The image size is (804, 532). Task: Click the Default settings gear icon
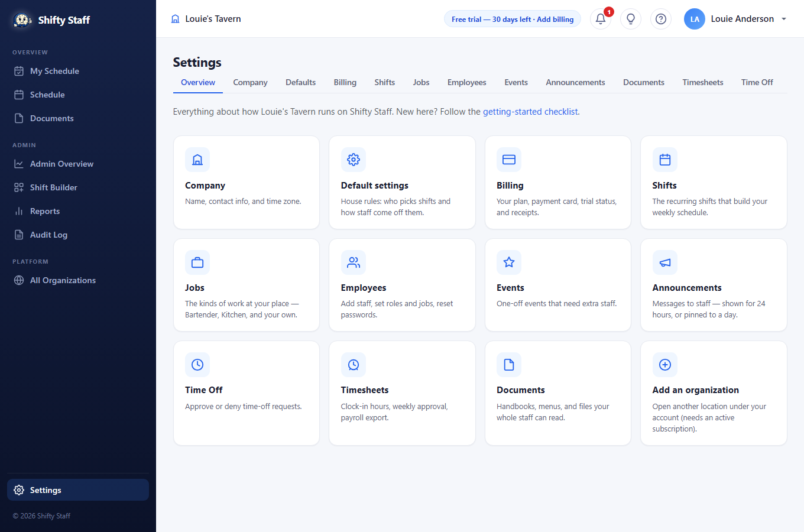click(354, 160)
